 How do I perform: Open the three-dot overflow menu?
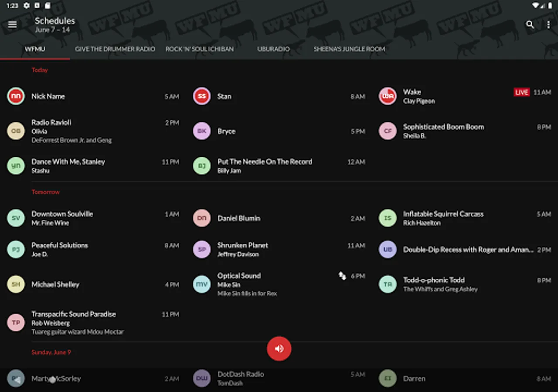coord(548,25)
